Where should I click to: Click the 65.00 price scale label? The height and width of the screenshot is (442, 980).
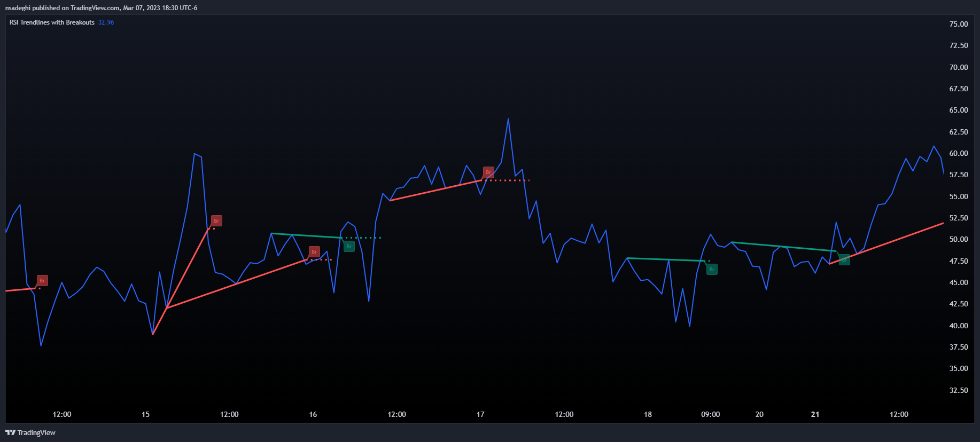(959, 110)
